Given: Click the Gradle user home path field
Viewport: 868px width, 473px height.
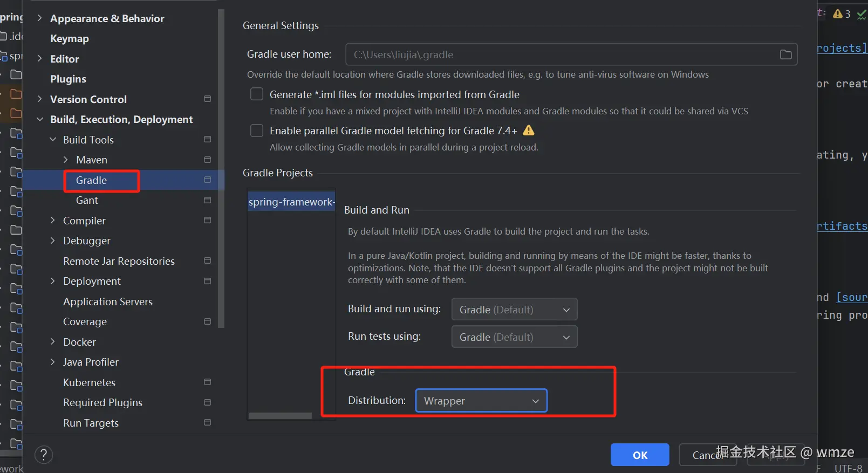Looking at the screenshot, I should tap(561, 54).
